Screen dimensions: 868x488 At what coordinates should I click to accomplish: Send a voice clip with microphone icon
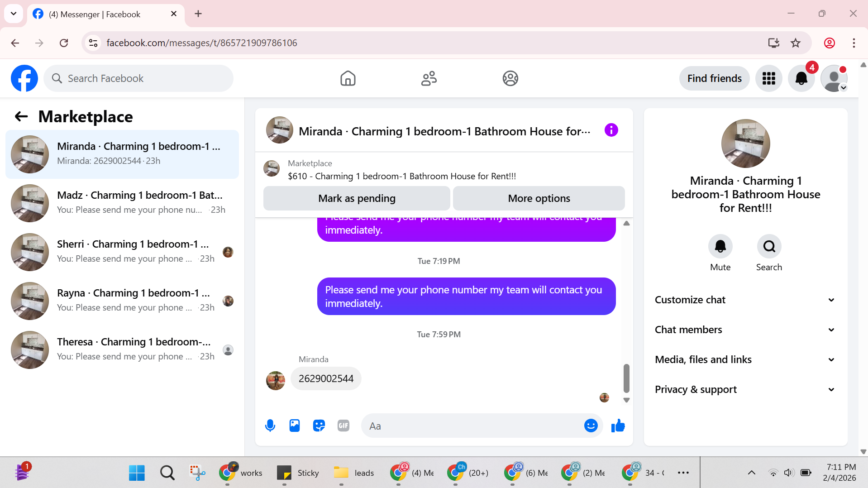coord(270,426)
